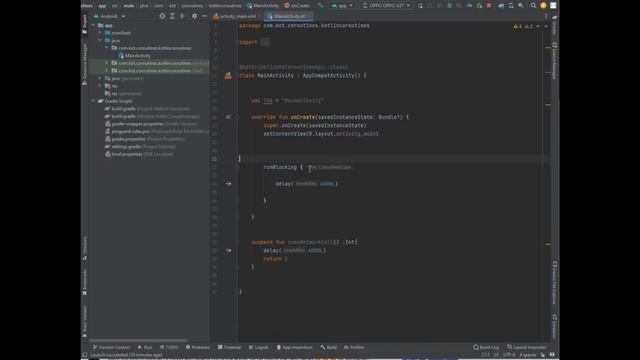Viewport: 640px width, 360px height.
Task: Open the OPPO device selector dropdown
Action: (386, 6)
